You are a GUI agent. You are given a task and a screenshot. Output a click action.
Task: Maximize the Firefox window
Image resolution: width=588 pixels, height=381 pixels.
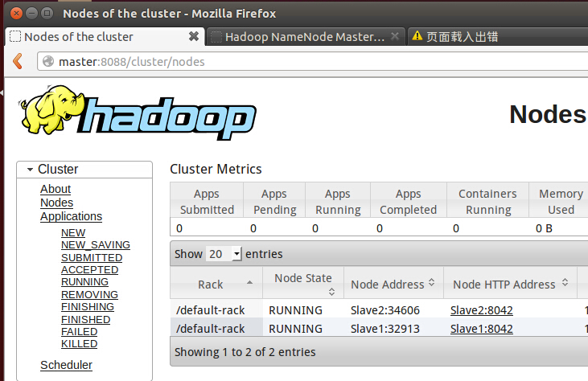click(47, 14)
